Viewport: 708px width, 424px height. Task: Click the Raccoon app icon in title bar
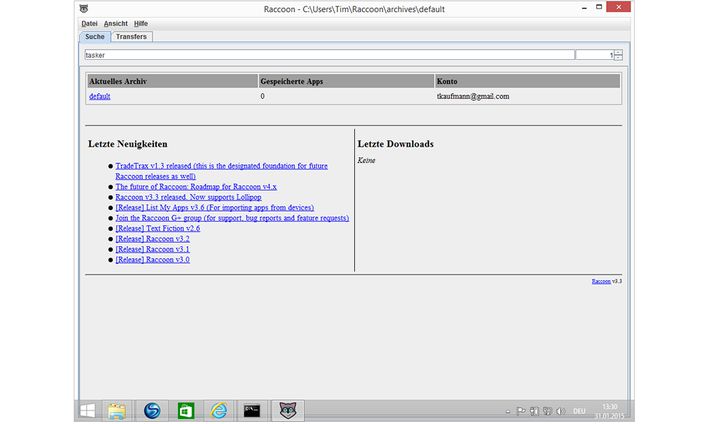pos(84,9)
